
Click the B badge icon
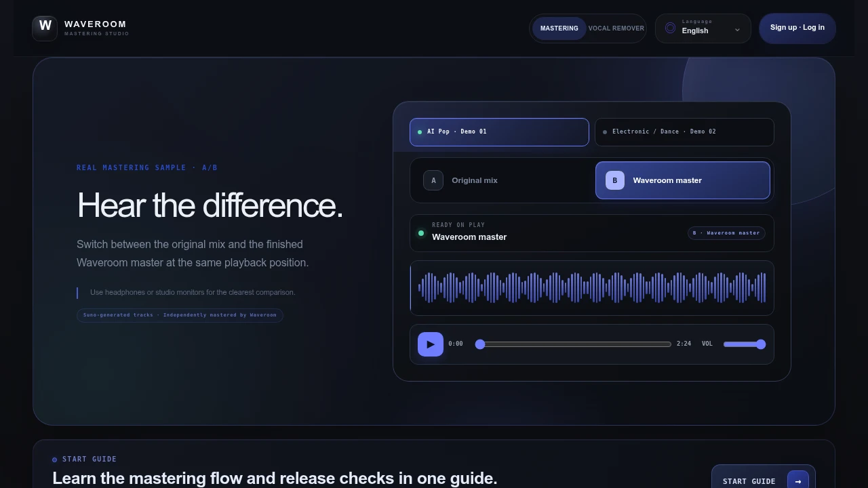614,180
